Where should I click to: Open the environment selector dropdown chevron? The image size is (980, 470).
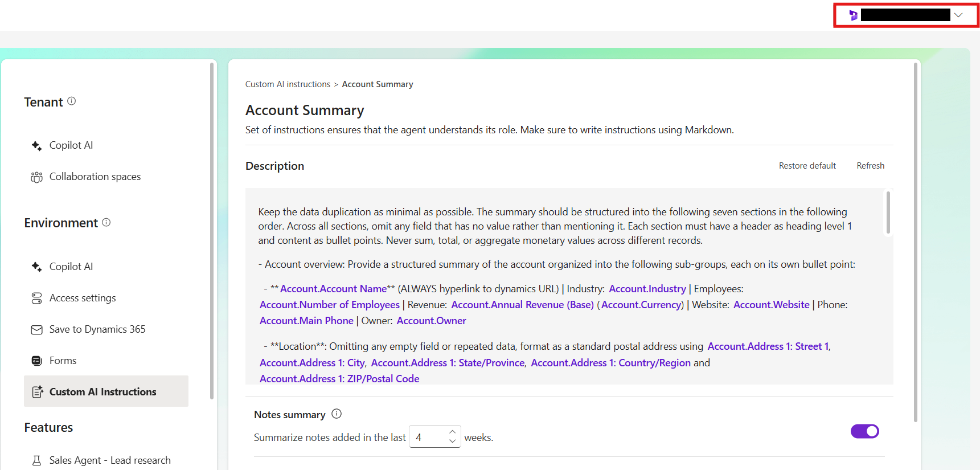(958, 15)
